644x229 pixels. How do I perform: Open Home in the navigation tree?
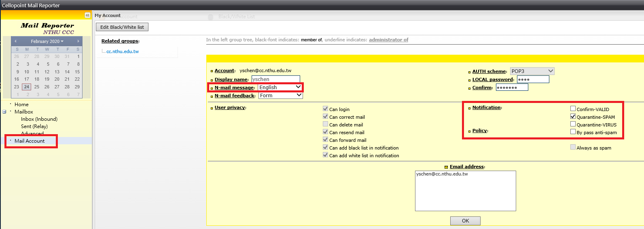[21, 105]
